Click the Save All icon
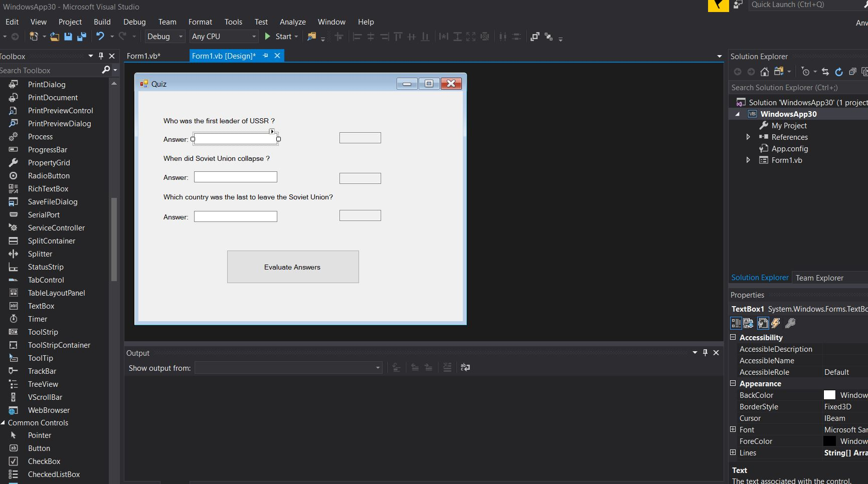The height and width of the screenshot is (484, 868). (81, 36)
